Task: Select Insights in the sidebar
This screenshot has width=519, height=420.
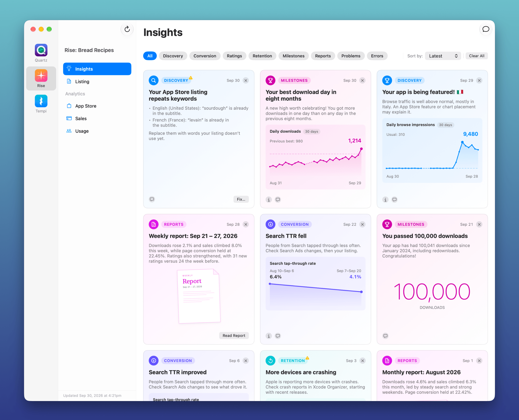Action: pos(97,69)
